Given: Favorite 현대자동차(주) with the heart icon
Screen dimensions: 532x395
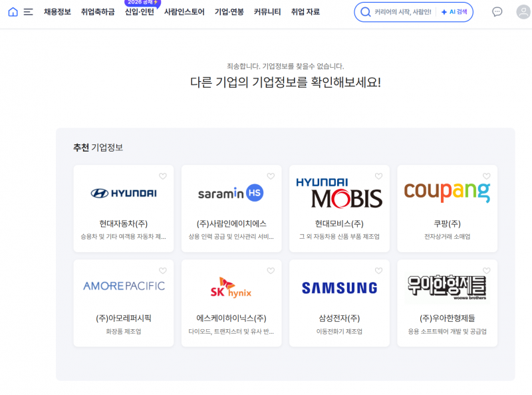Looking at the screenshot, I should [x=162, y=176].
